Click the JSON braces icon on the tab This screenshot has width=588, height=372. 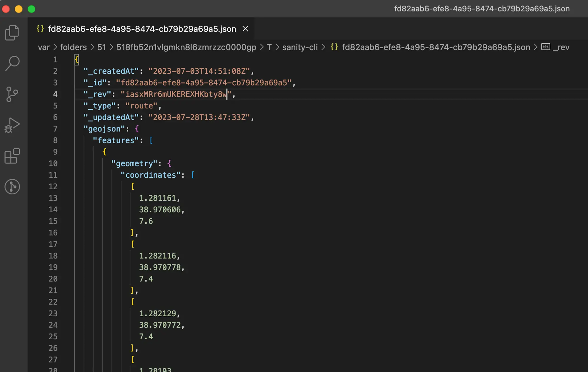click(x=41, y=29)
